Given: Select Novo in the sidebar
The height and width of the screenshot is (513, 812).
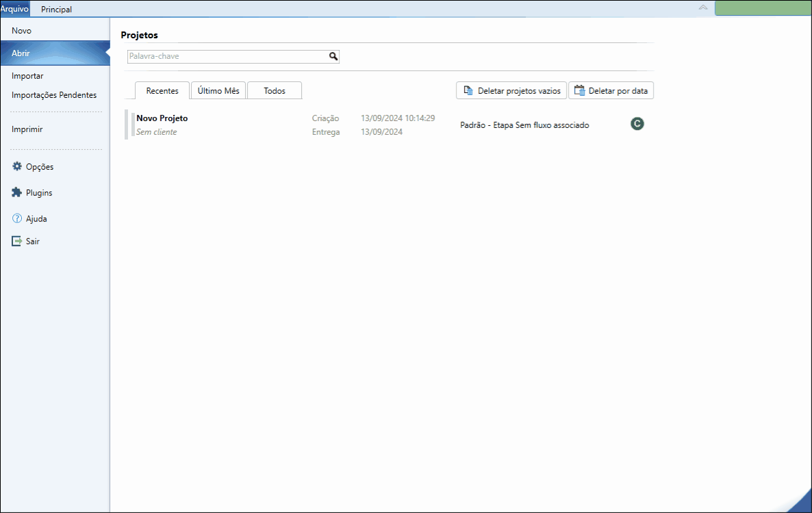Looking at the screenshot, I should point(55,31).
